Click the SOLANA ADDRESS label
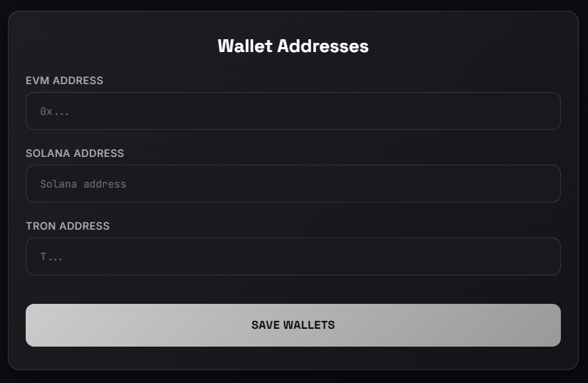Image resolution: width=588 pixels, height=383 pixels. pyautogui.click(x=75, y=153)
